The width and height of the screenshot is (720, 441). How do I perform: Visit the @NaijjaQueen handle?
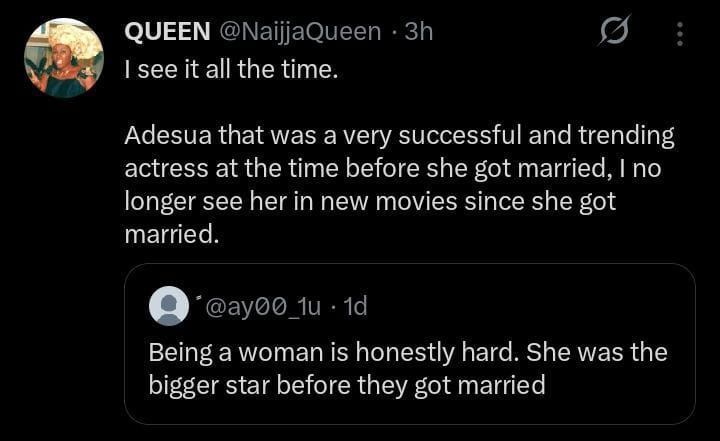tap(299, 32)
